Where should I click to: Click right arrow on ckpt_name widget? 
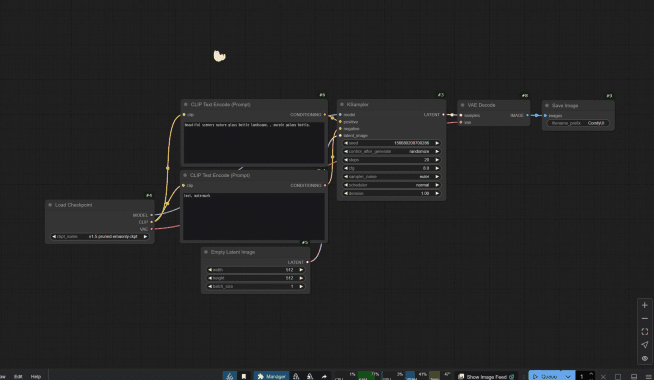146,237
